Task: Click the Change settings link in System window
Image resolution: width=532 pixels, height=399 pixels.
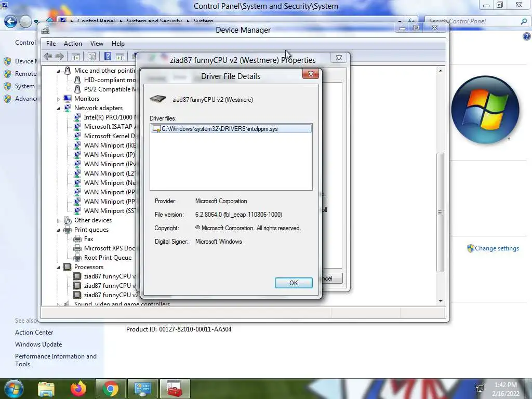Action: [x=497, y=248]
